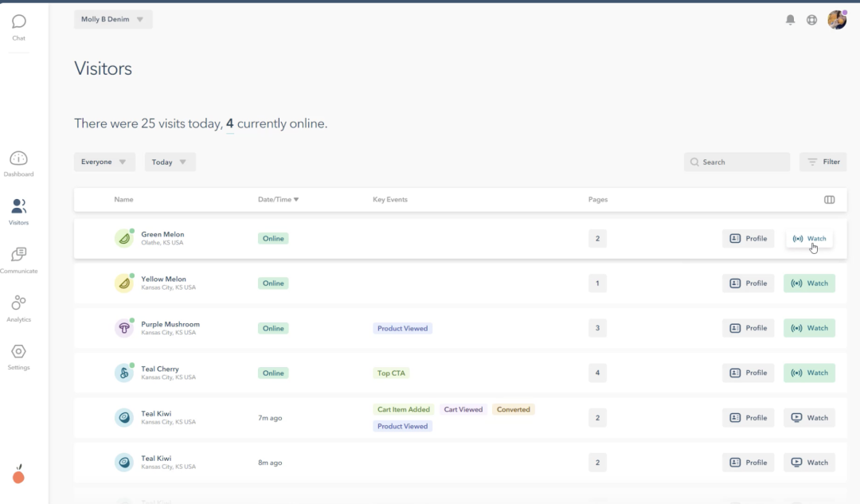Select the Visitors sidebar tab
The image size is (860, 504).
pos(19,211)
